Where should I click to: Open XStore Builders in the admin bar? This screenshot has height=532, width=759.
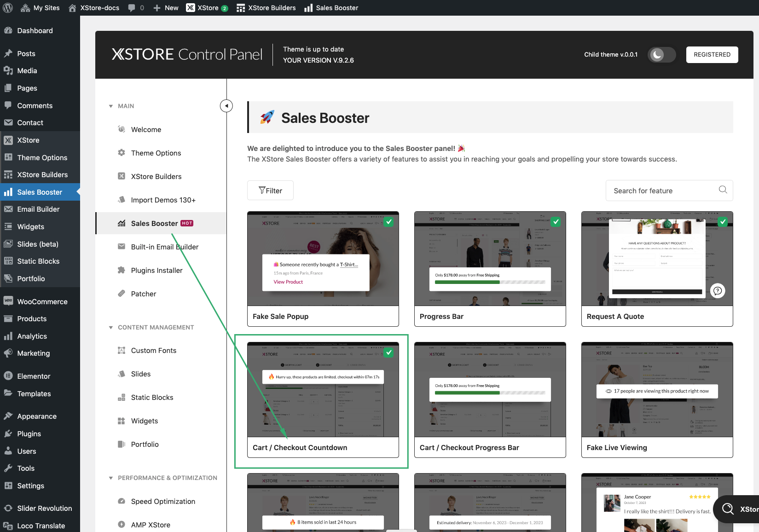click(266, 8)
